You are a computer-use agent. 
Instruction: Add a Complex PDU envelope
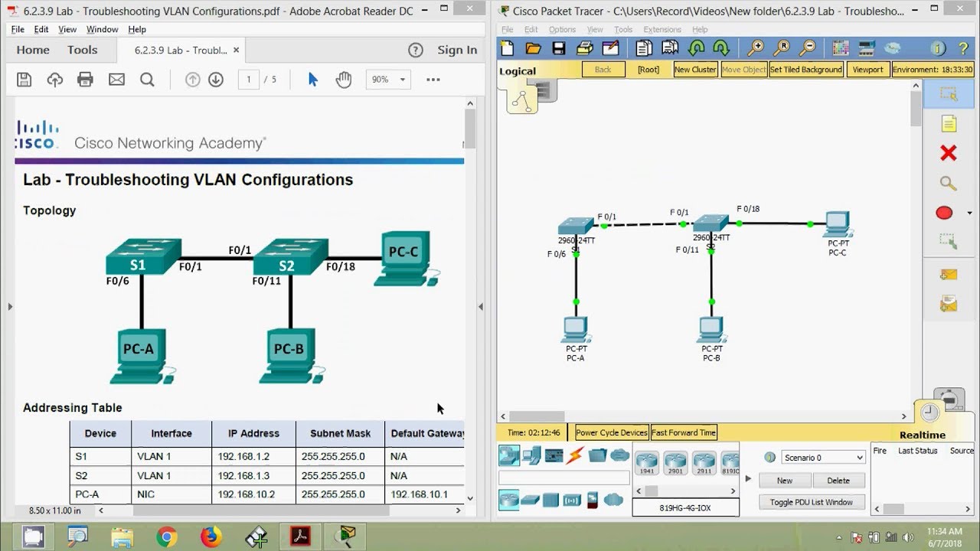pos(949,305)
